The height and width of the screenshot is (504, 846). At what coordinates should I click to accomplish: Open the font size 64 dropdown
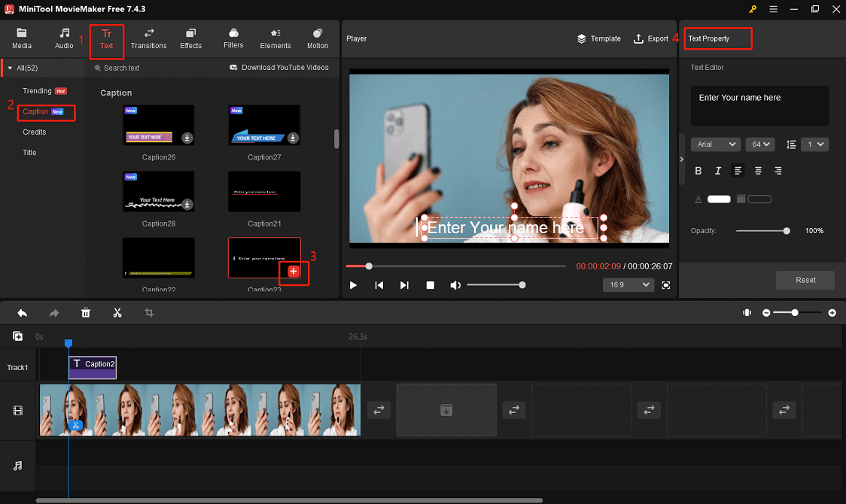click(x=760, y=144)
